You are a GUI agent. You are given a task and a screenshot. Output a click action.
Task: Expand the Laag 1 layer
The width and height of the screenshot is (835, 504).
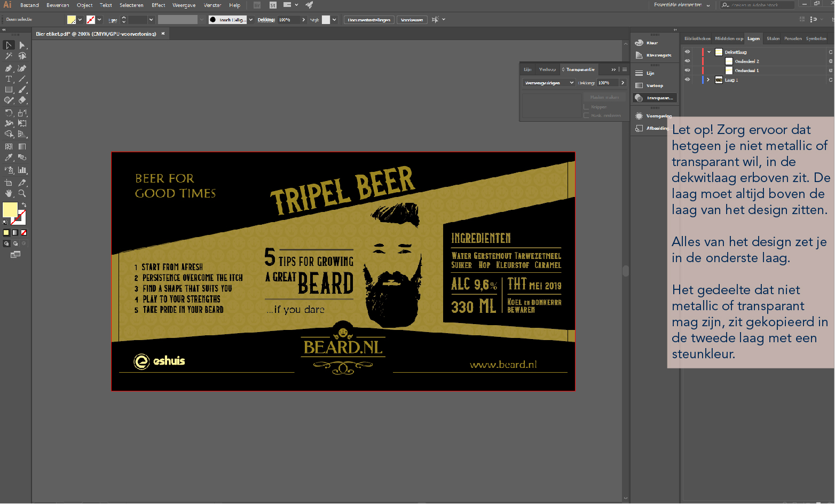pos(709,80)
